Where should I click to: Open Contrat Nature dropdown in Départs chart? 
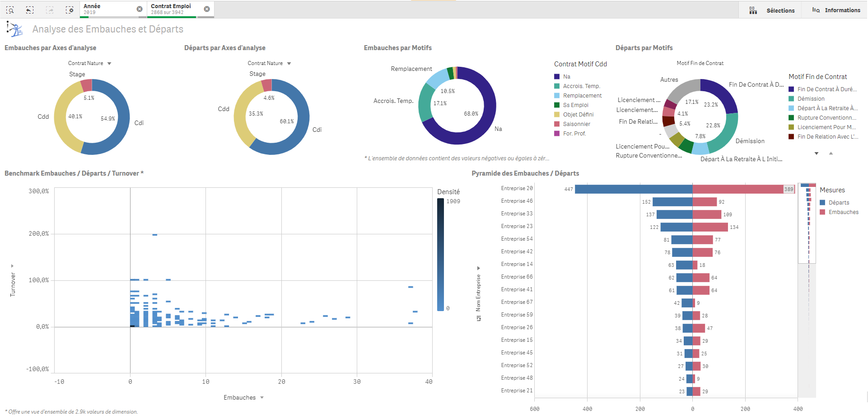click(x=289, y=64)
